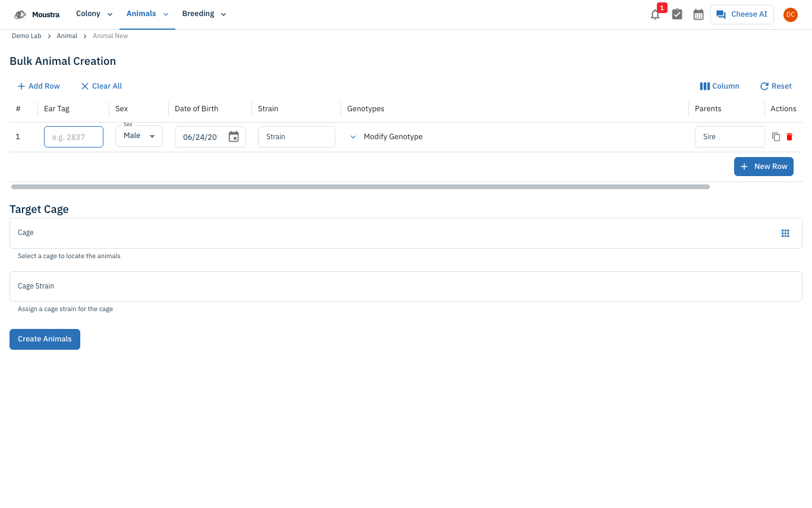Click the New Row button

[x=764, y=167]
